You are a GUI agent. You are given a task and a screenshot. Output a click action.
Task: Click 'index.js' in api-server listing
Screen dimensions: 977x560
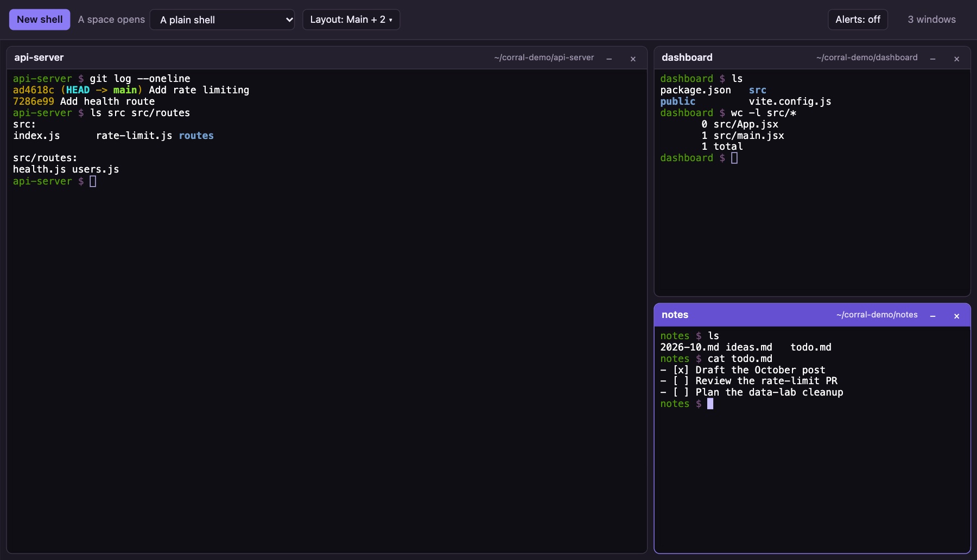point(36,136)
